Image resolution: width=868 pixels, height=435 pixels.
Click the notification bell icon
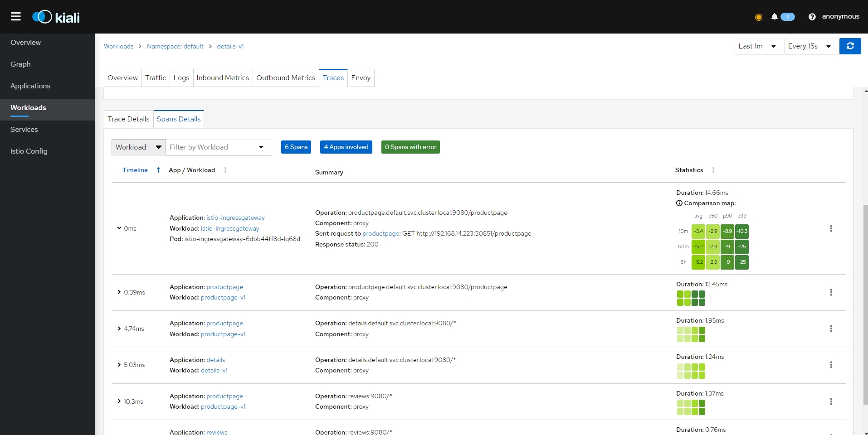pyautogui.click(x=774, y=17)
